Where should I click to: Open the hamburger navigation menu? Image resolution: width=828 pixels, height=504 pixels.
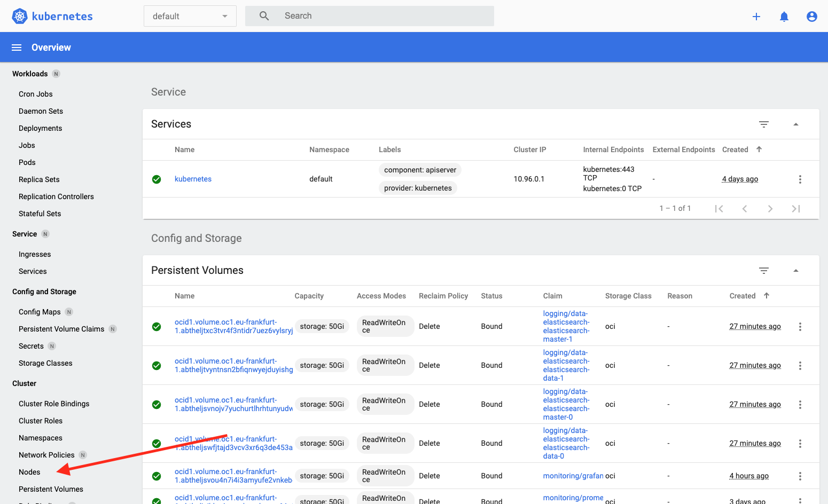17,48
